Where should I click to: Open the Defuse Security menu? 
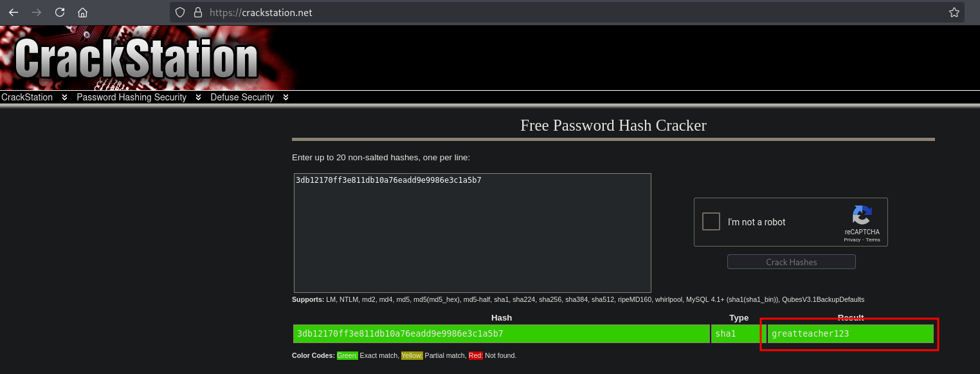point(242,97)
